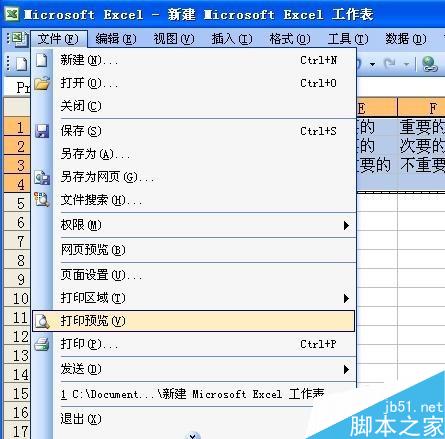The height and width of the screenshot is (439, 445).
Task: Click the Save as Web Page icon
Action: 42,177
